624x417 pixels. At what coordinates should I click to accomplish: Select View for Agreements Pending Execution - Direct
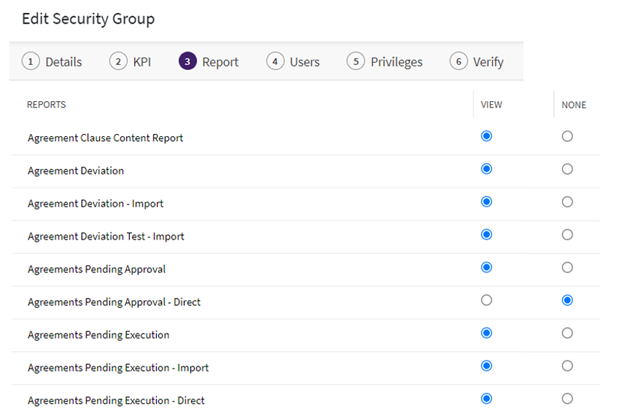487,399
